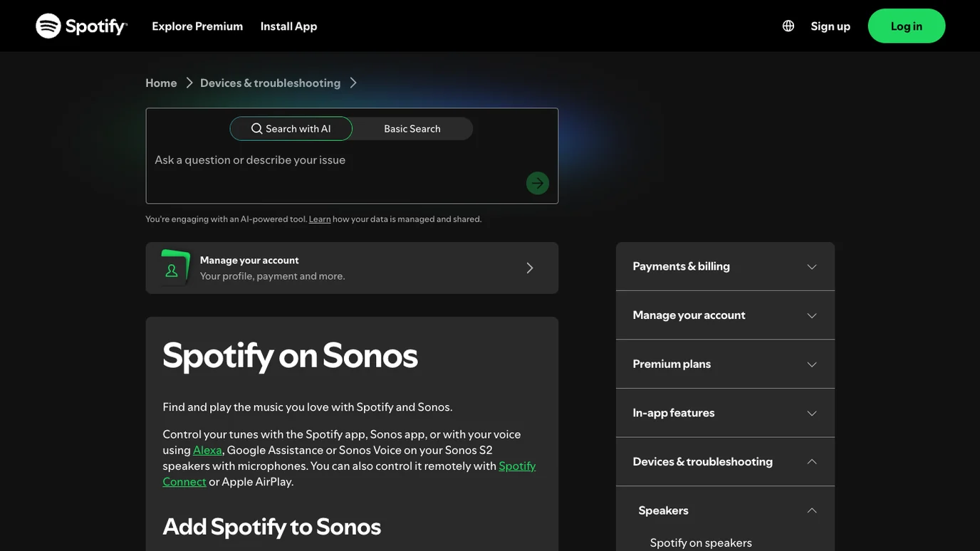Collapse the Speakers subsection
Screen dimensions: 980x551
725,510
